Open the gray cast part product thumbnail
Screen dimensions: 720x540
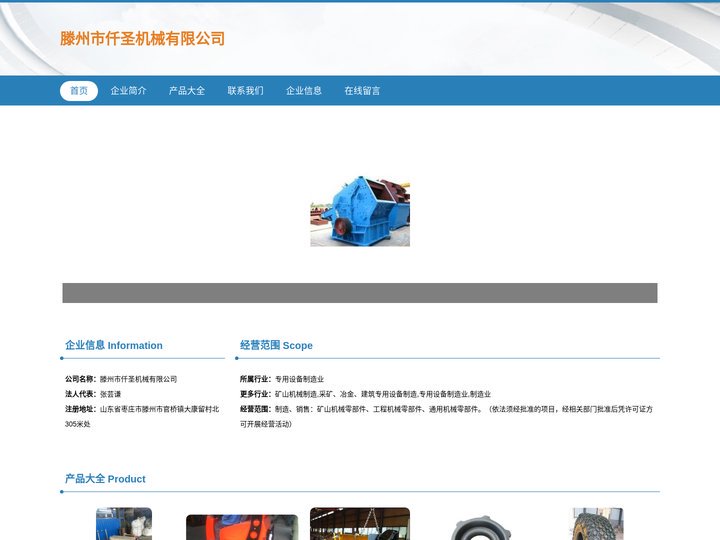pyautogui.click(x=480, y=528)
